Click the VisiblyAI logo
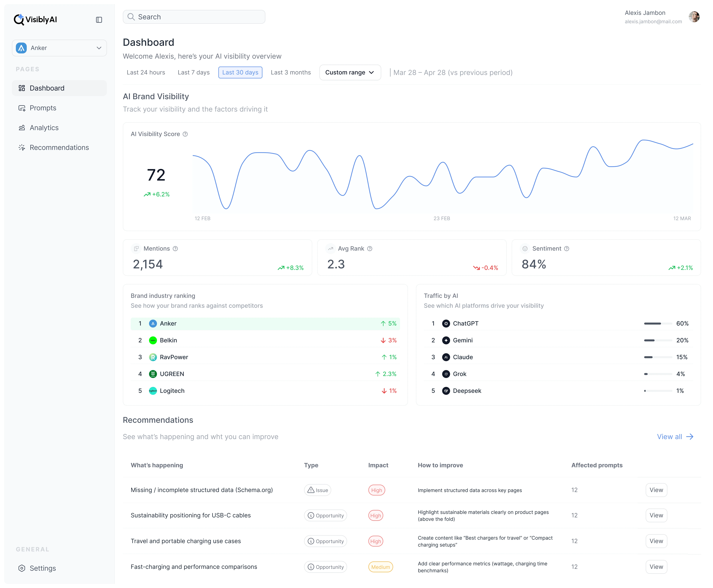The width and height of the screenshot is (713, 588). tap(35, 20)
